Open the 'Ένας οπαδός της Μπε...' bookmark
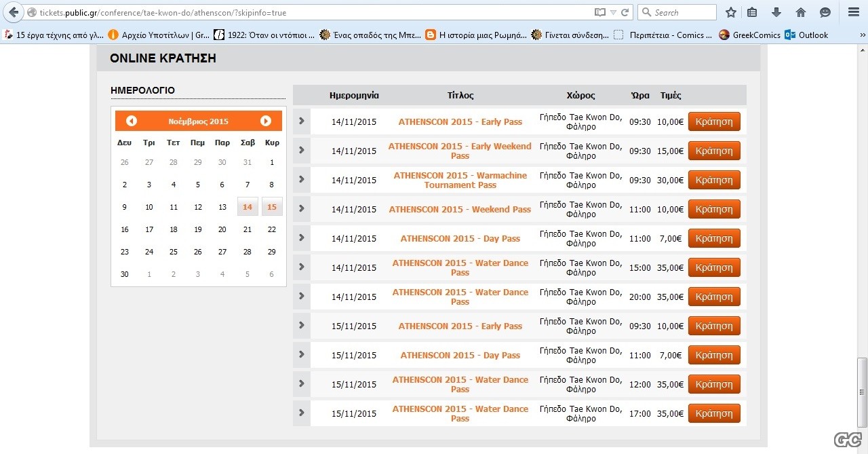Screen dimensions: 868x454 coord(371,35)
